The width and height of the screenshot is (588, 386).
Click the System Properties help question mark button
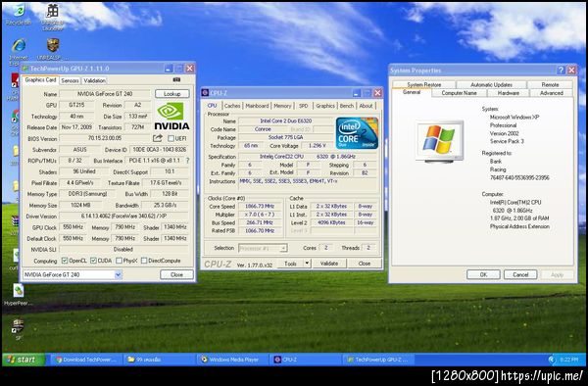[561, 71]
